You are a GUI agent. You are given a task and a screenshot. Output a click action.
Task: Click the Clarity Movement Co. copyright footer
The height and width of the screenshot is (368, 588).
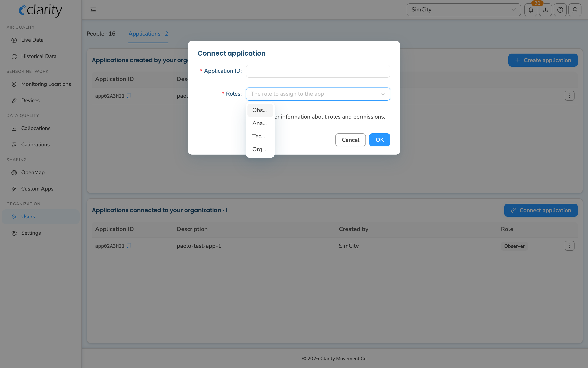[335, 359]
